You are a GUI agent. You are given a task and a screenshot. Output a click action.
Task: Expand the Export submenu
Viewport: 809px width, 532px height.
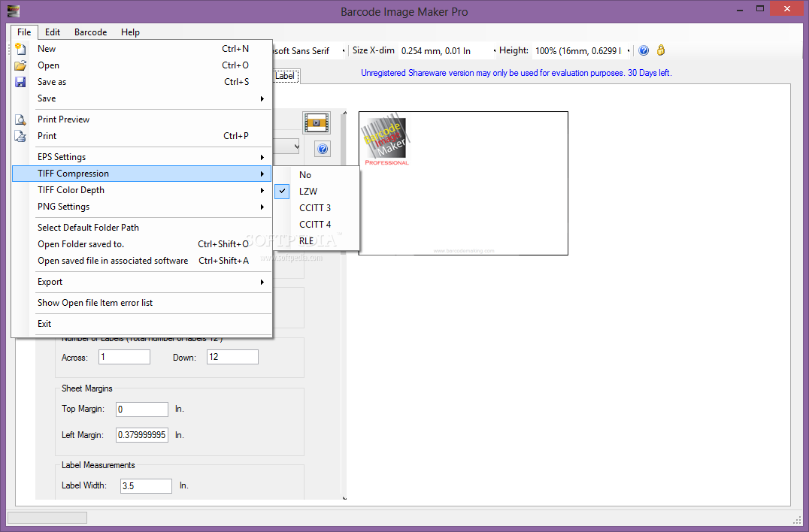(142, 282)
